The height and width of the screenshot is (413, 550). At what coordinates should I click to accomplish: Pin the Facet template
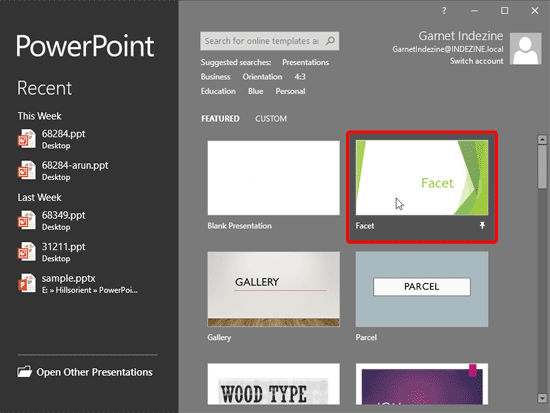pyautogui.click(x=482, y=225)
